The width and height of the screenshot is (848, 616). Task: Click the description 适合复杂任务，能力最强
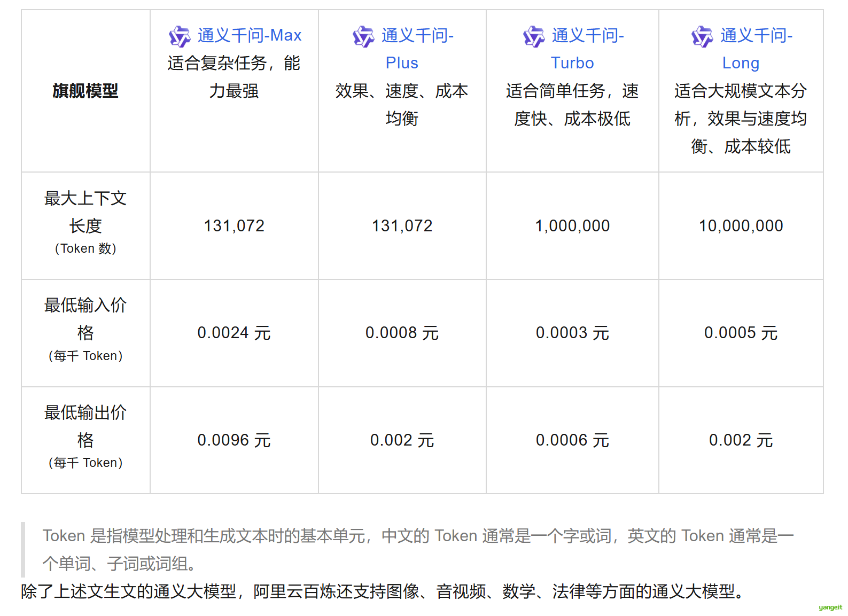pyautogui.click(x=234, y=77)
